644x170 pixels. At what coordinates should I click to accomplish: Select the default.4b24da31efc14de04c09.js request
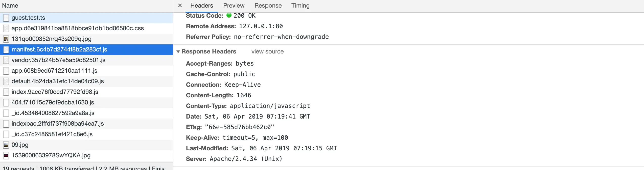click(58, 81)
